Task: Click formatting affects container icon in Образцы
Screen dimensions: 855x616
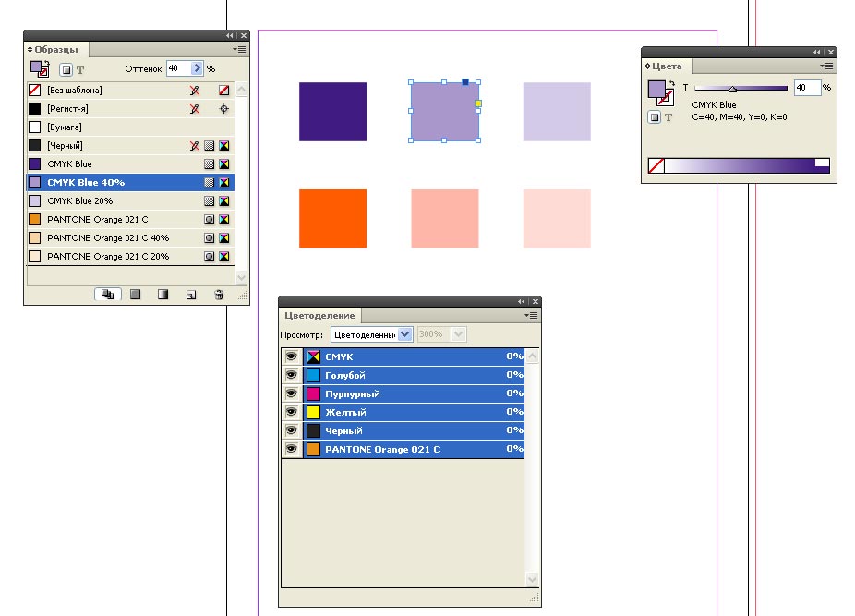Action: point(66,70)
